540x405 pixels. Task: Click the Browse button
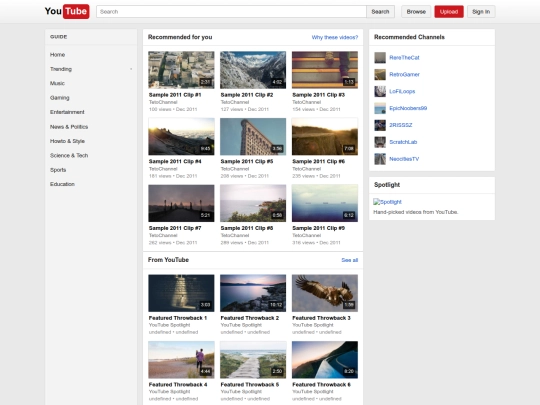pyautogui.click(x=416, y=12)
